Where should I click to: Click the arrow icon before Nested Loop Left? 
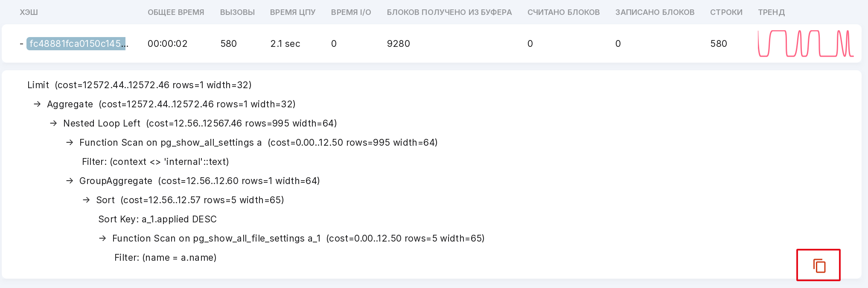tap(53, 123)
